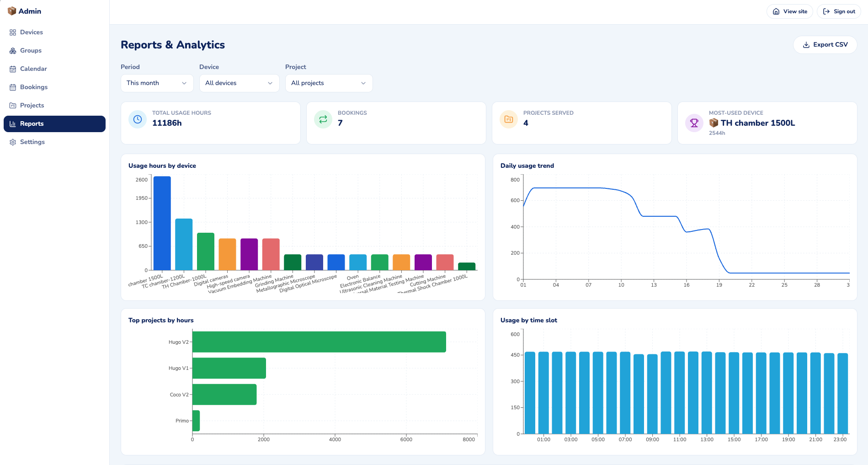Click the Top projects by hours title

point(161,321)
